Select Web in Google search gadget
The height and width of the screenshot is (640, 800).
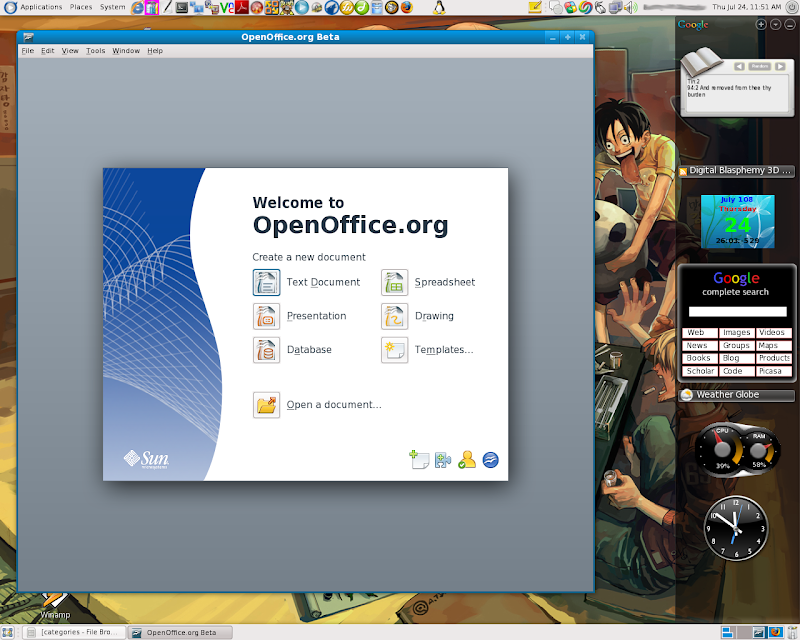point(699,333)
